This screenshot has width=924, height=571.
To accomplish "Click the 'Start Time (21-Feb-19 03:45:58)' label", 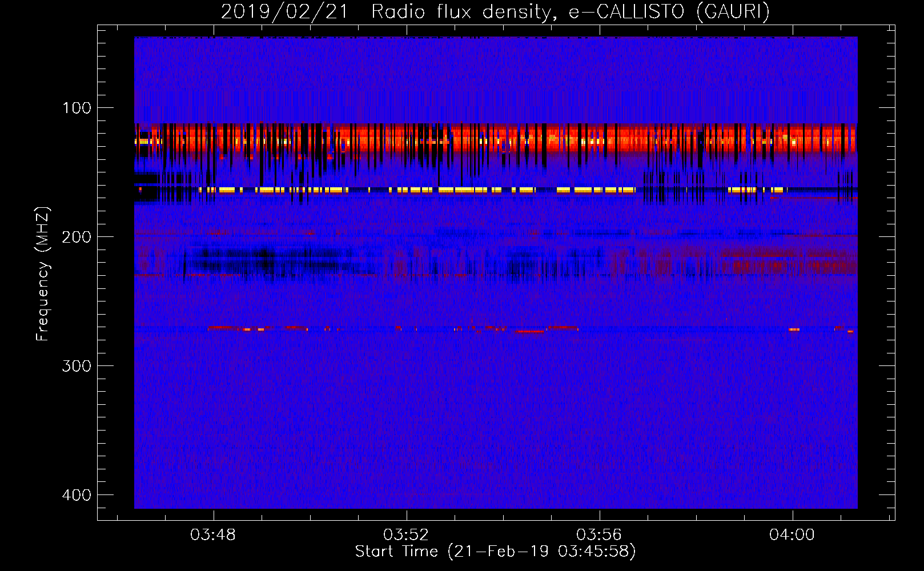I will pyautogui.click(x=495, y=552).
